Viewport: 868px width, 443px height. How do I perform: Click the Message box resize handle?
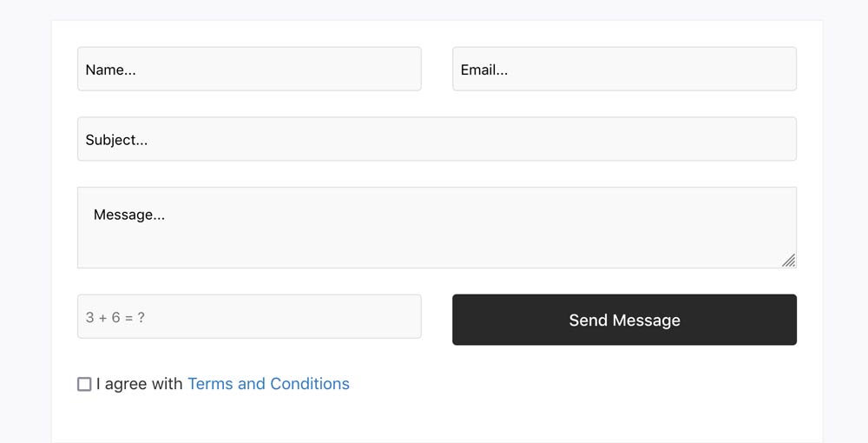coord(788,260)
